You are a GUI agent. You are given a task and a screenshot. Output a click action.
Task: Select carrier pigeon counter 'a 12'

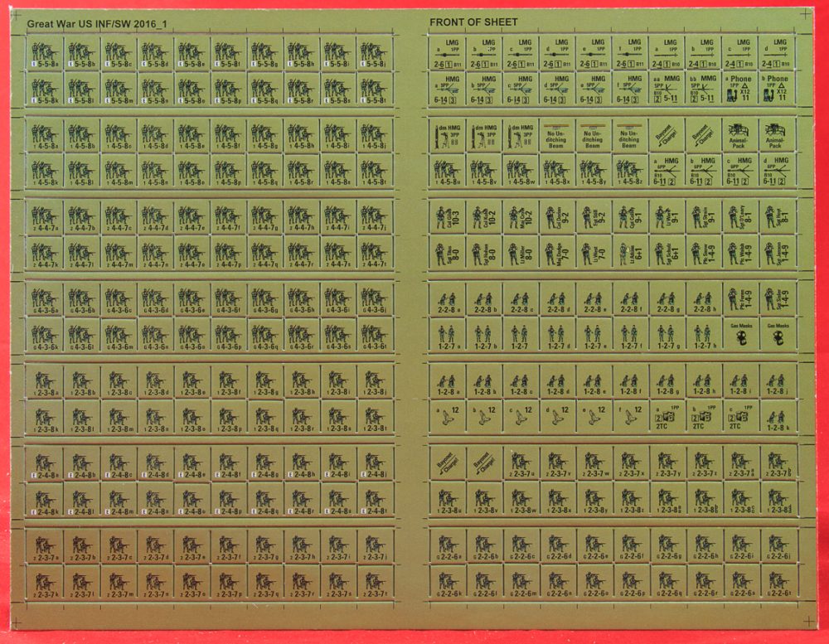(x=448, y=416)
